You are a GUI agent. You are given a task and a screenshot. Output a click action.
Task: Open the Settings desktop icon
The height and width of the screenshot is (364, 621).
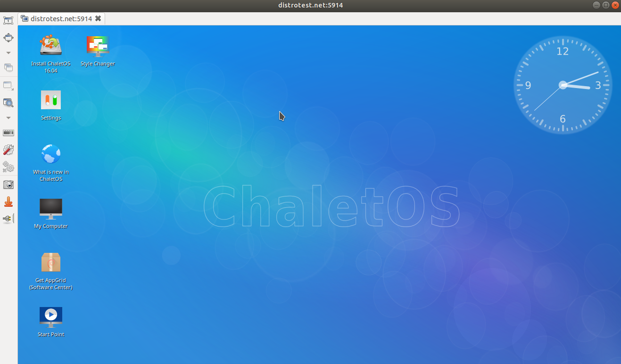(x=51, y=105)
